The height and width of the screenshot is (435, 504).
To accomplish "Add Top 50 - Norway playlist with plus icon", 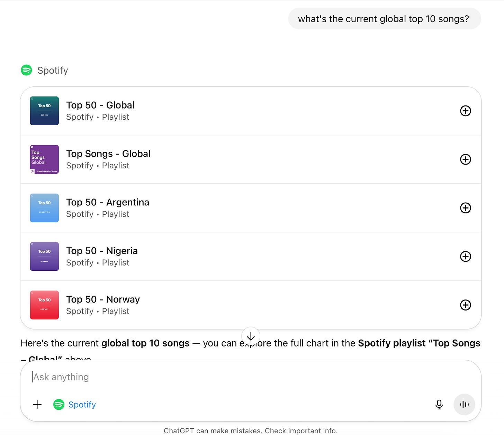I will tap(465, 305).
